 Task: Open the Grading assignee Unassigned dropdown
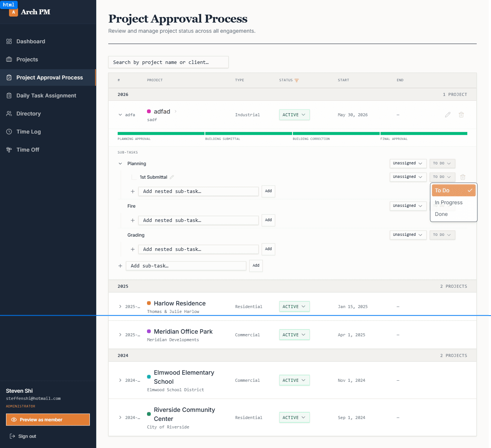point(408,235)
